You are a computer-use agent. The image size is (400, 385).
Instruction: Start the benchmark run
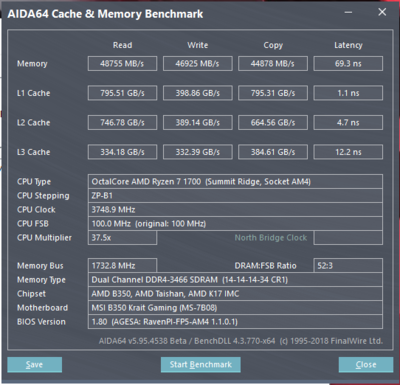click(200, 365)
